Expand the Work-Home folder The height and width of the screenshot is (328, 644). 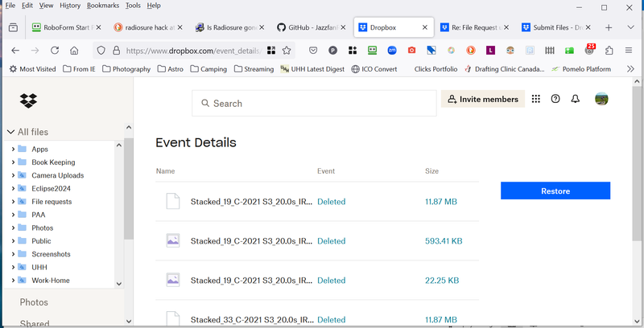(x=13, y=281)
